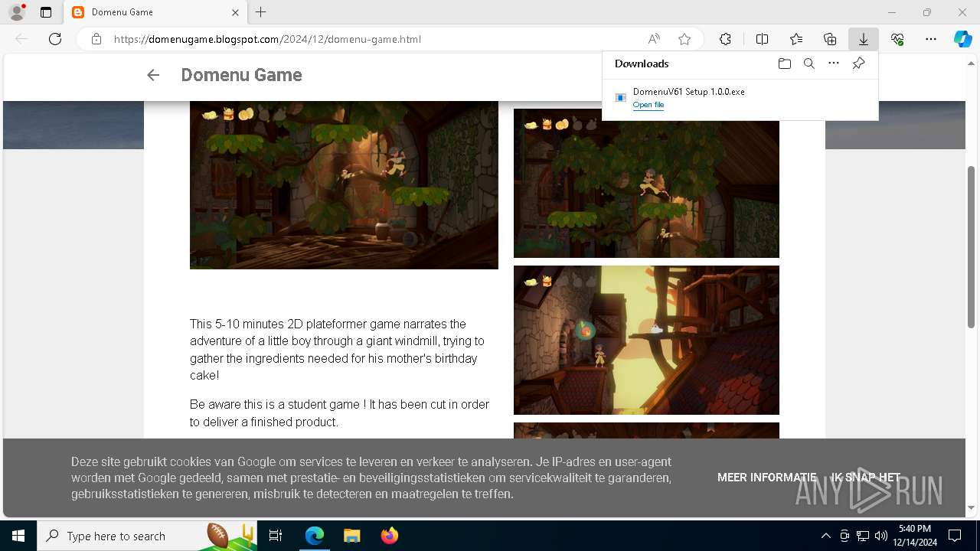Toggle Downloads toolbar button

tap(864, 39)
